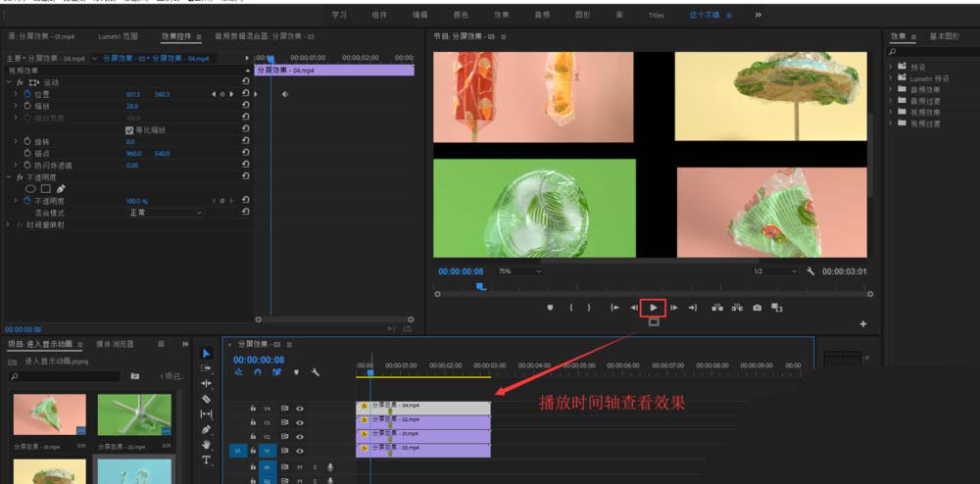The width and height of the screenshot is (980, 484).
Task: Select the Track Select Forward tool
Action: click(206, 368)
